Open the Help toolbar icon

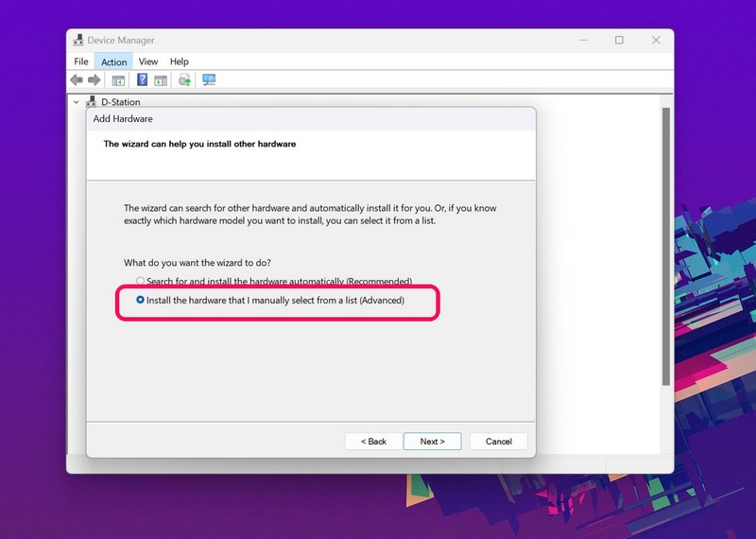click(143, 79)
